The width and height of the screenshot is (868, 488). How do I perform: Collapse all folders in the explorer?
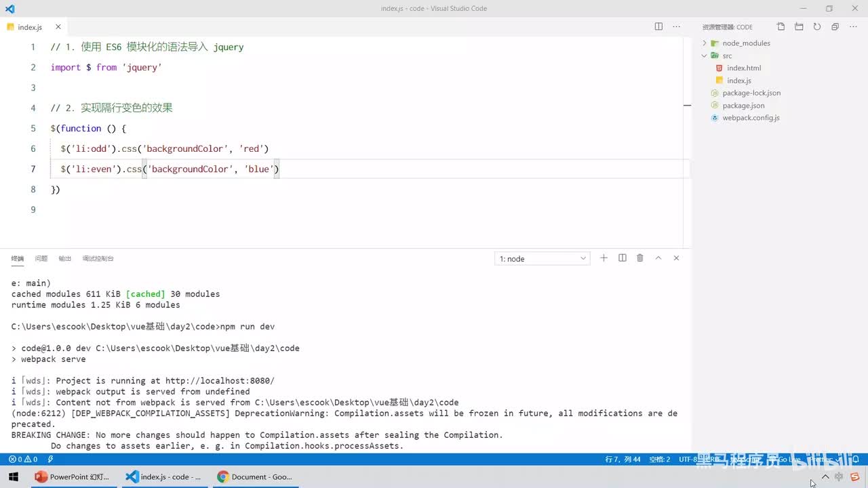click(835, 26)
